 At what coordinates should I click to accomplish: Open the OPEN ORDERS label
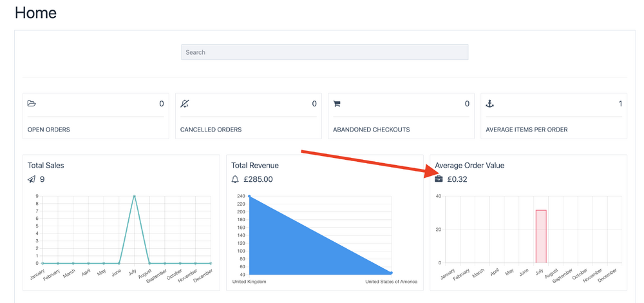[x=49, y=130]
